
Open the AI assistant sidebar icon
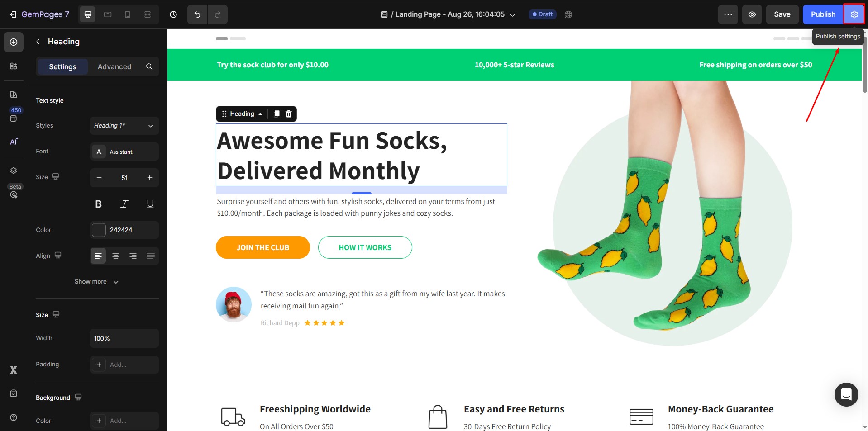click(x=14, y=142)
